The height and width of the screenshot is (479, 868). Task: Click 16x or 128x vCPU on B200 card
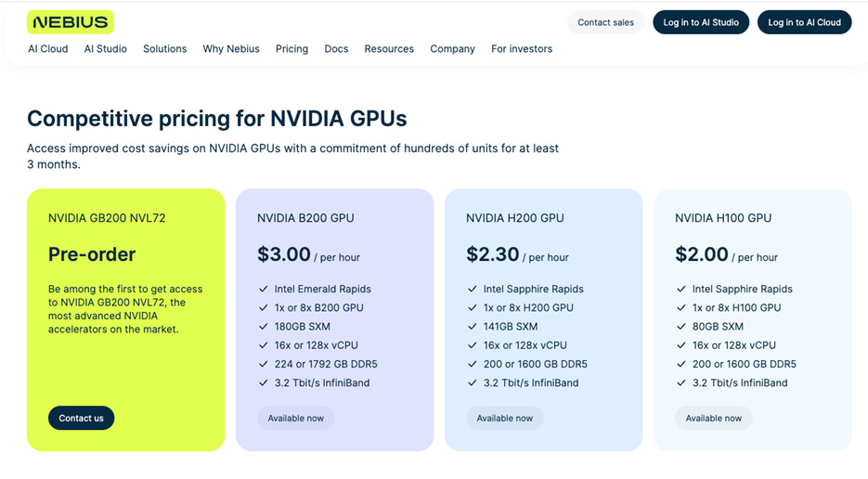[316, 345]
